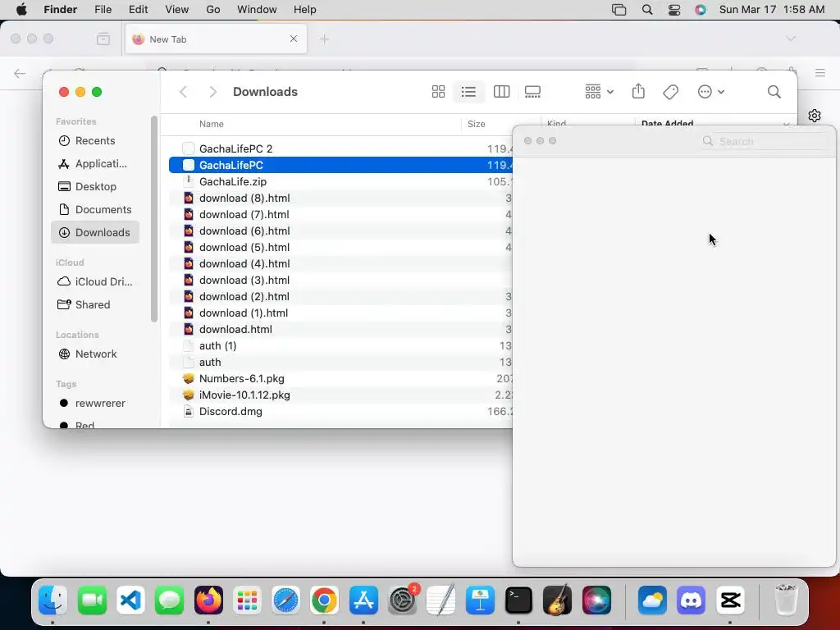The height and width of the screenshot is (630, 840).
Task: Select the GachaLifePC file row
Action: pos(340,165)
